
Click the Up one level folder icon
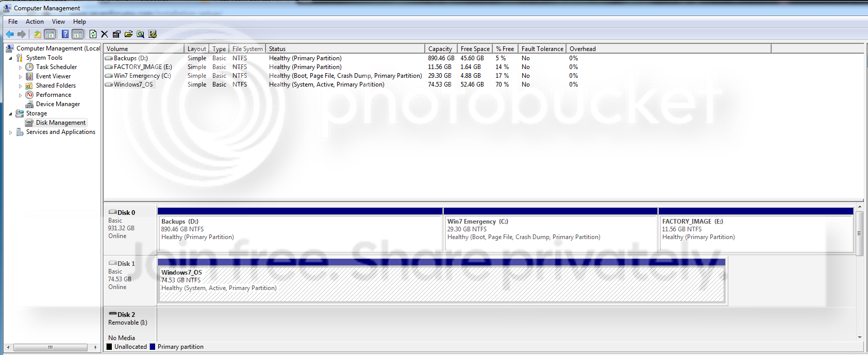pos(37,34)
